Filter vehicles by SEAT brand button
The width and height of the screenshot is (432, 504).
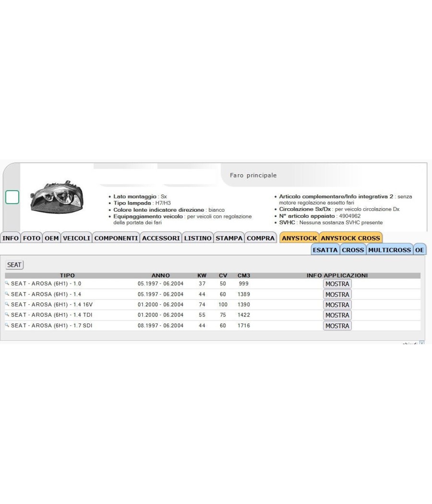tap(14, 265)
